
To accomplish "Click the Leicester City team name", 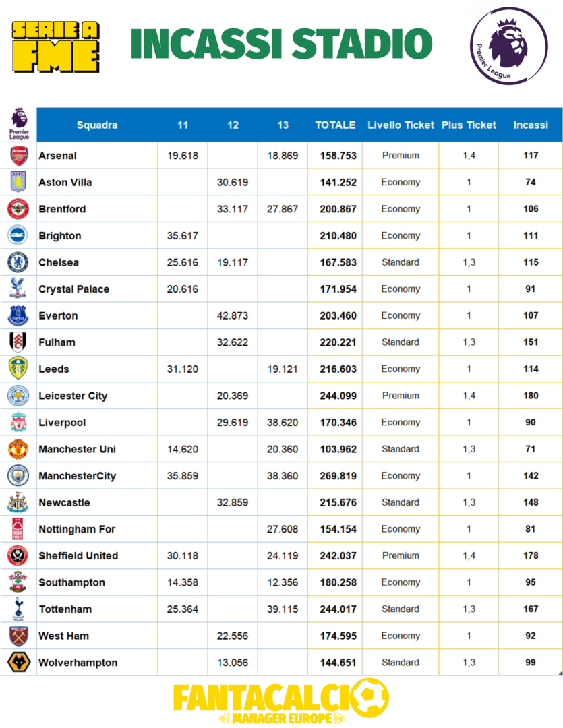I will [x=73, y=396].
